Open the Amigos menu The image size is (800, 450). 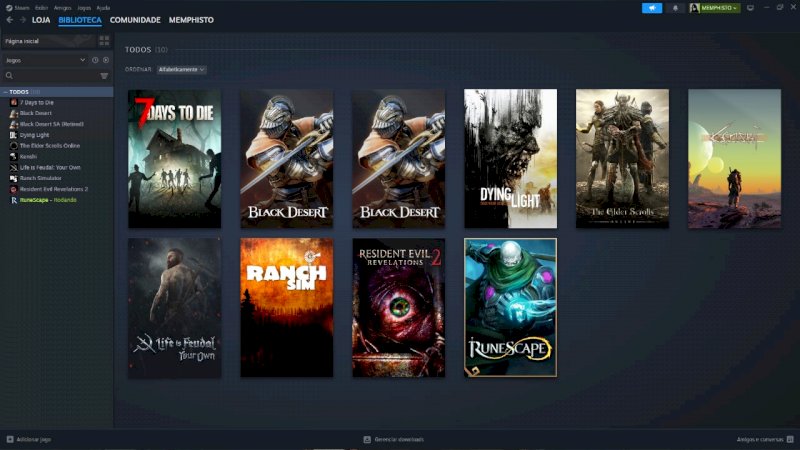point(62,8)
